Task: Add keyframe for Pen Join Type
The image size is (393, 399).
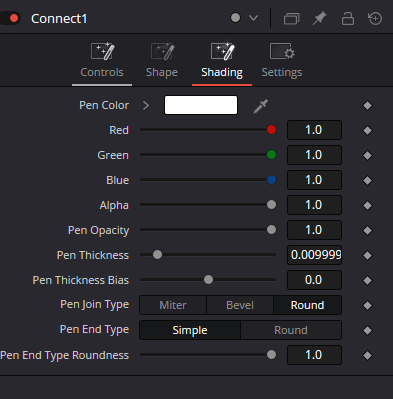Action: tap(367, 306)
